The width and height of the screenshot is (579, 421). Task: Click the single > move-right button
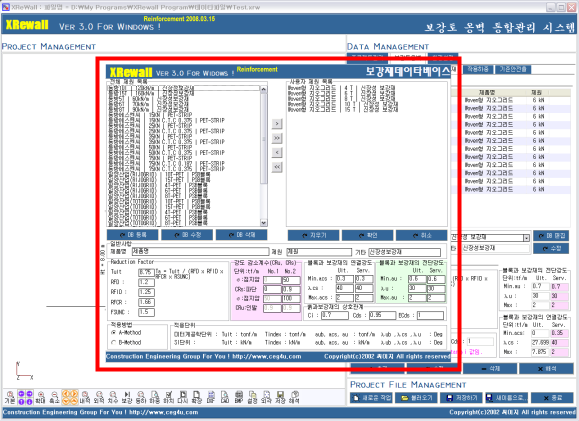(277, 123)
